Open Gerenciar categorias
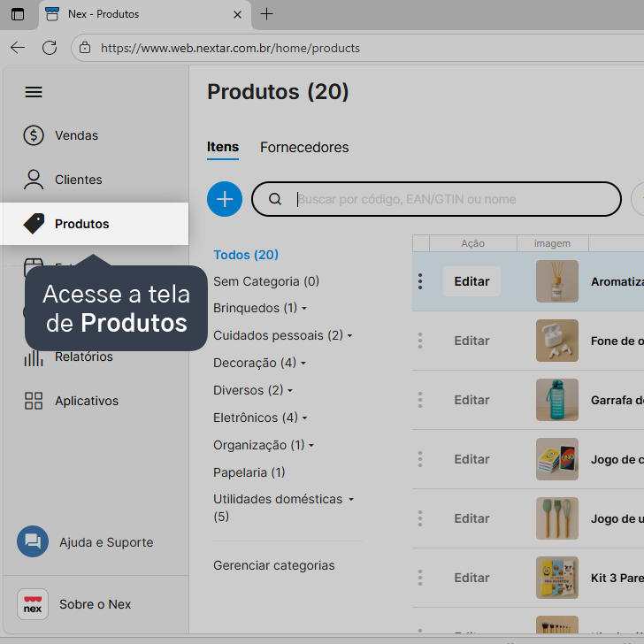644x644 pixels. [274, 565]
